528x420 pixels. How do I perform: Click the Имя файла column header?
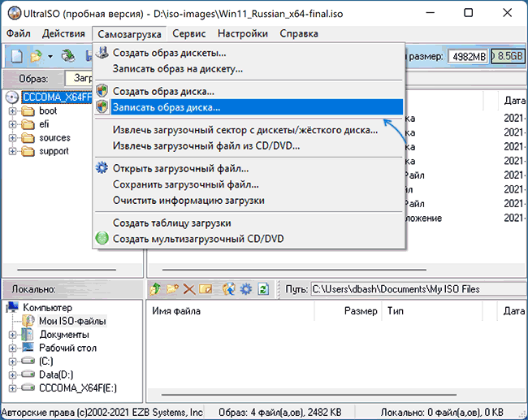click(x=231, y=311)
